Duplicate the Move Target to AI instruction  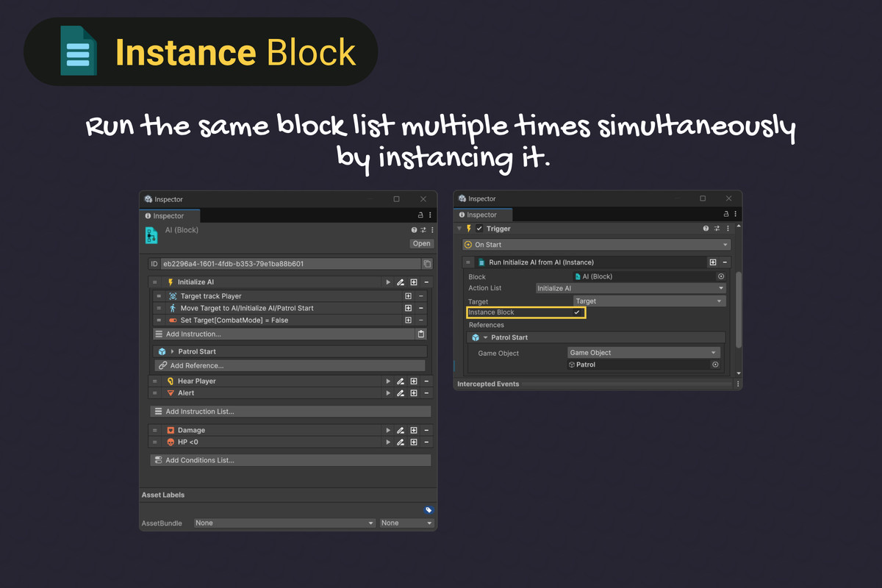point(408,308)
